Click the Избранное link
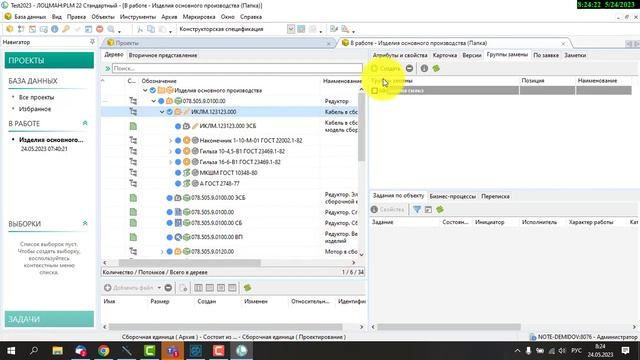 tap(35, 109)
